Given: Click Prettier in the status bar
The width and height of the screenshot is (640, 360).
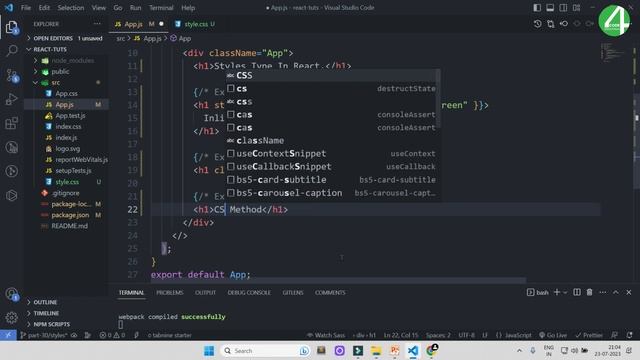Looking at the screenshot, I should coord(589,335).
